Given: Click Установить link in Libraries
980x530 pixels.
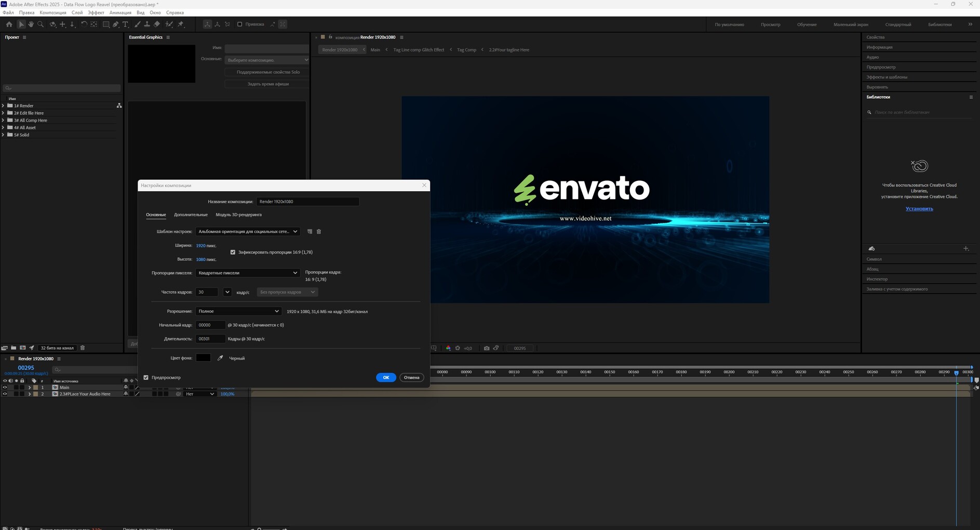Looking at the screenshot, I should click(919, 209).
